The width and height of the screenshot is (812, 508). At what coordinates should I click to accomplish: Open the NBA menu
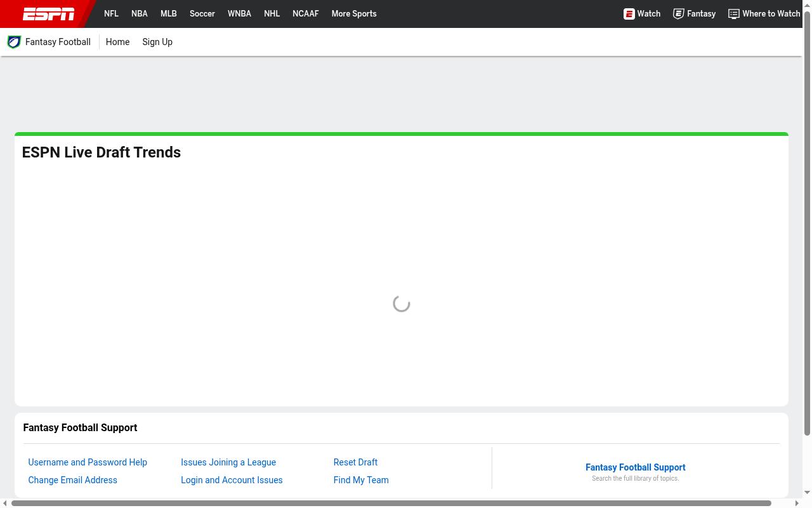pyautogui.click(x=140, y=13)
